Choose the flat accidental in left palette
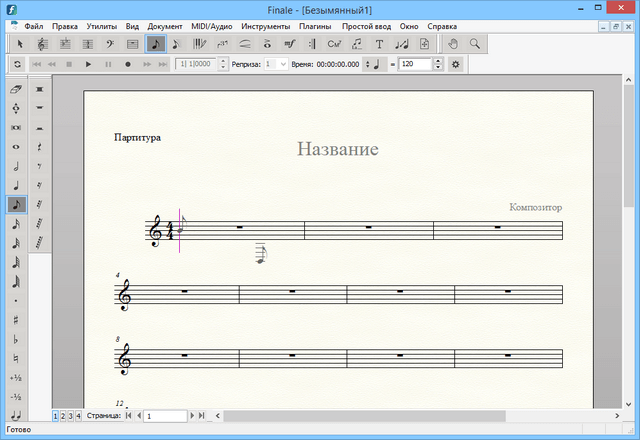Viewport: 640px width, 440px height. (17, 338)
